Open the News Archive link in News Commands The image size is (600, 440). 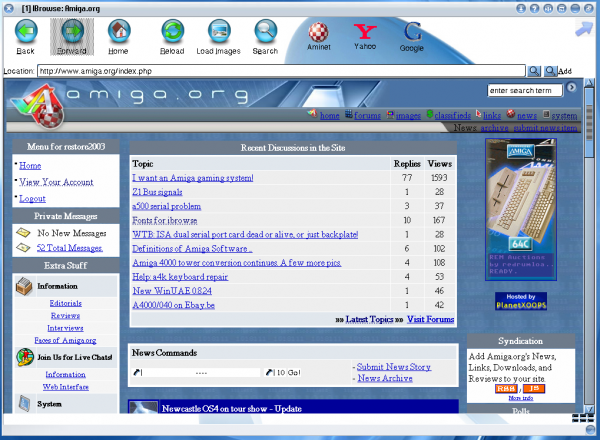point(385,378)
